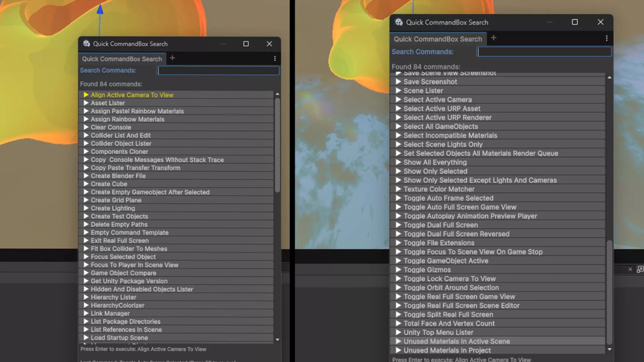The height and width of the screenshot is (362, 644).
Task: Open the three-dot panel options menu, left window
Action: [x=275, y=58]
